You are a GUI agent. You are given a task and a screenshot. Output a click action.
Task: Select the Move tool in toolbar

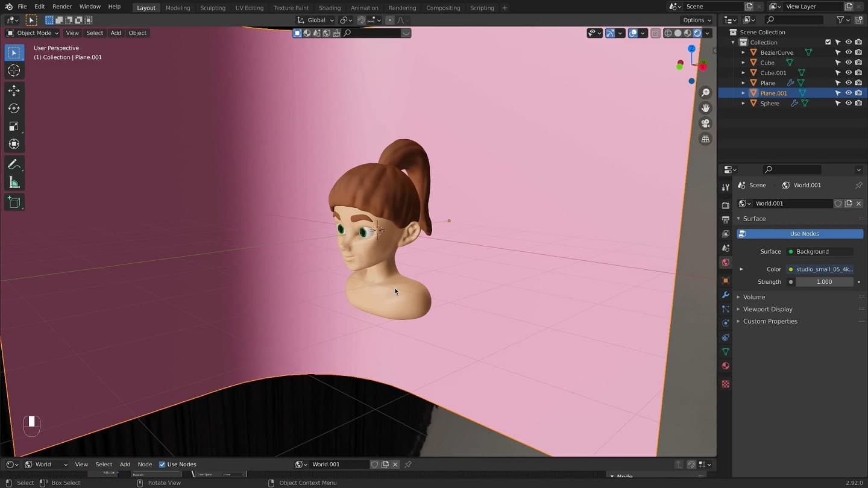[x=14, y=90]
